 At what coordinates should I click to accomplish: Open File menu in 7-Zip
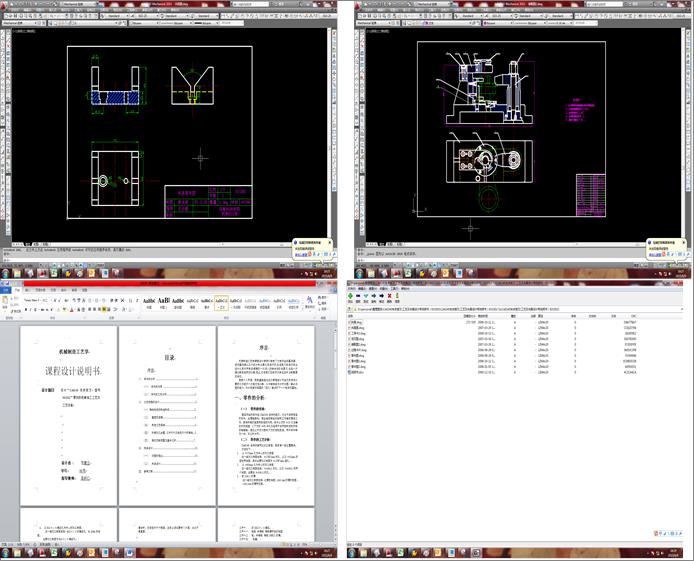(x=351, y=288)
